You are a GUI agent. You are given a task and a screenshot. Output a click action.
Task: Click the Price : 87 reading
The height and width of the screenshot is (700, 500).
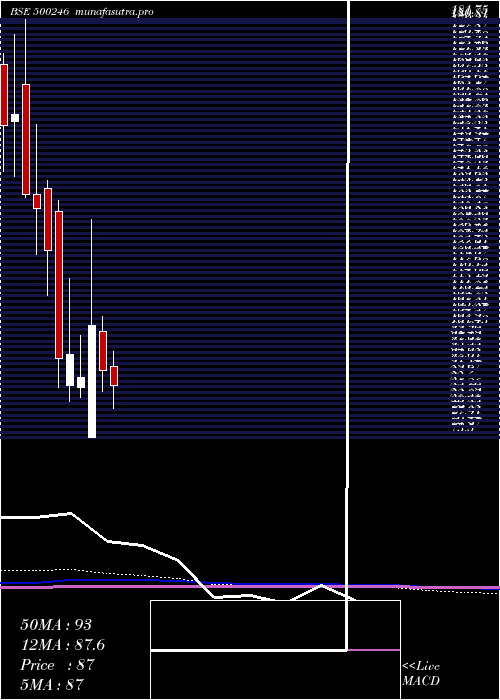[58, 665]
